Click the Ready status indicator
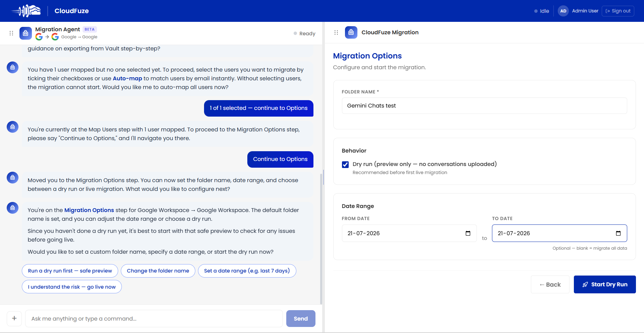 304,34
